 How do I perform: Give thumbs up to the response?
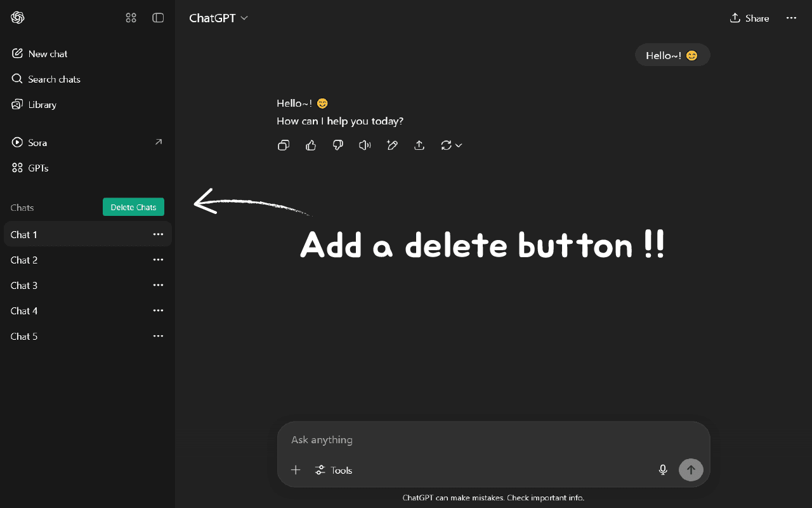pyautogui.click(x=311, y=145)
